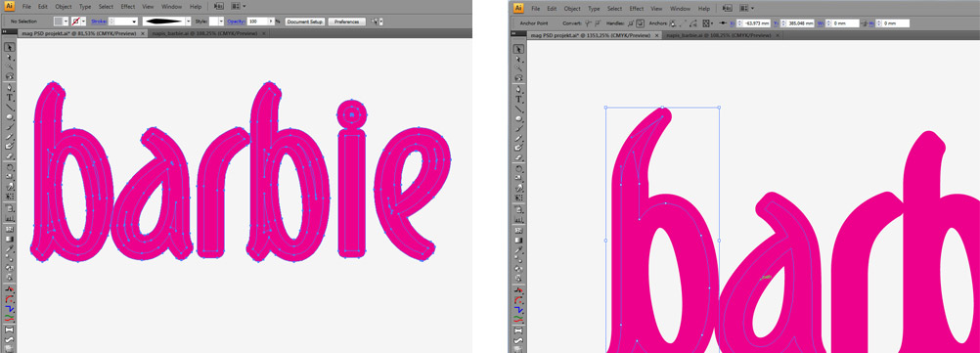Open the stroke color dropdown arrow

(84, 22)
